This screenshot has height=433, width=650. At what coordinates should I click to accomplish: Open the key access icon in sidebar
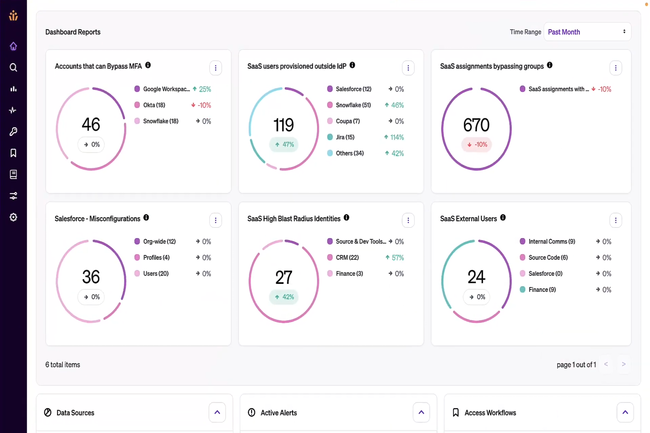pos(13,132)
